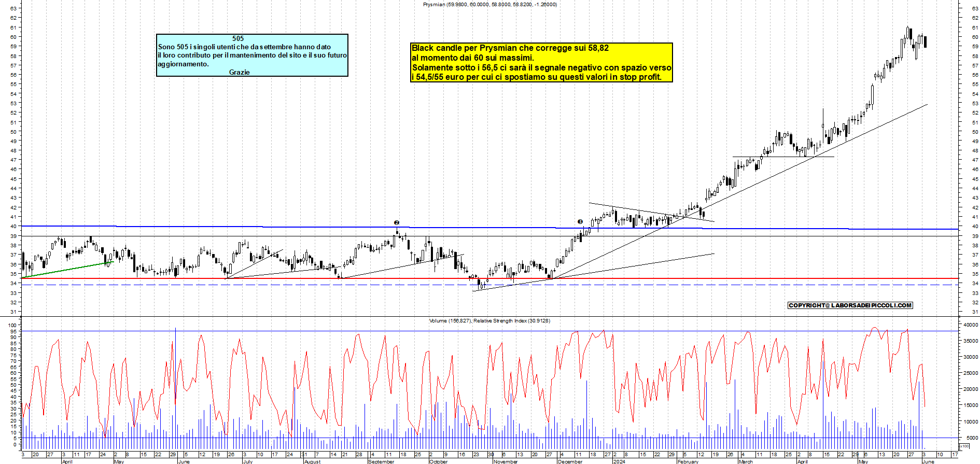Click the "Black candle per Prysmian" annotation line
Viewport: 980px width, 464px height.
click(x=510, y=48)
